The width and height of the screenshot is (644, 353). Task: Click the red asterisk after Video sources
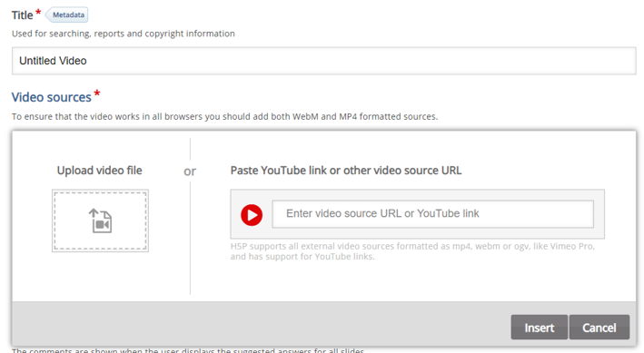(x=97, y=93)
